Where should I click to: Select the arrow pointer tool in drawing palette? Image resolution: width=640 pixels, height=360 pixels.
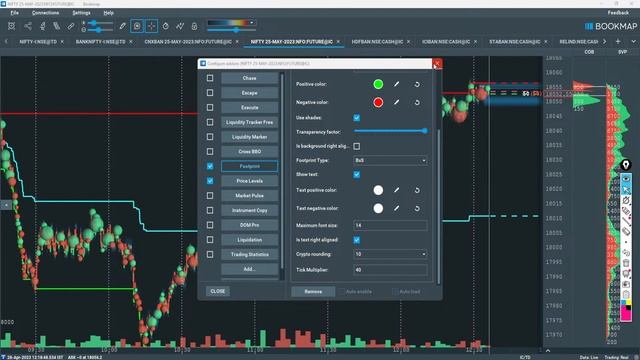(x=626, y=189)
